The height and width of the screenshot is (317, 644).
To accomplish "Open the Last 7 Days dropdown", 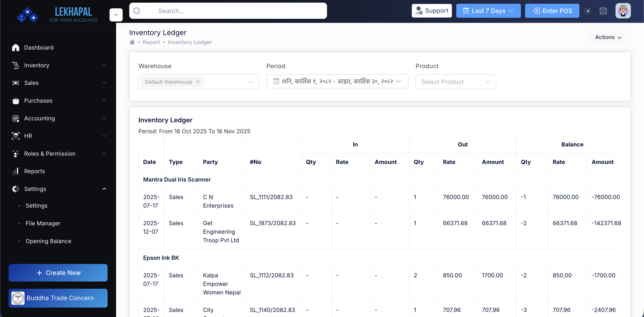I will coord(488,11).
